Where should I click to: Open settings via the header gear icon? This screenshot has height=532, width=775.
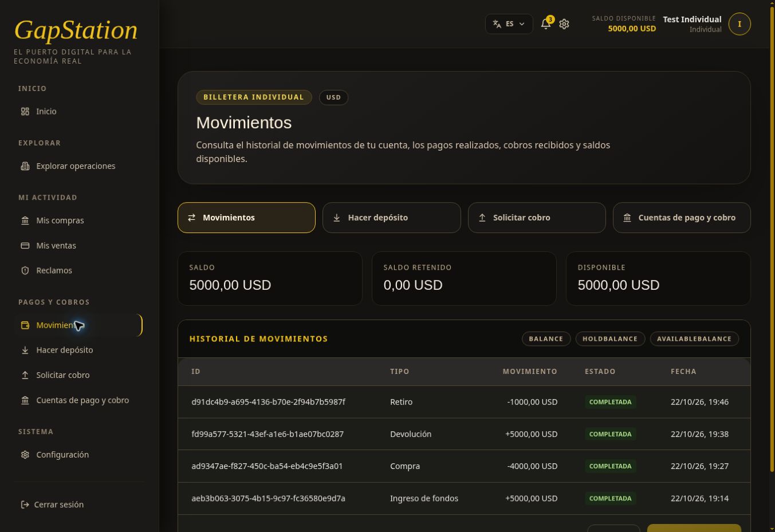click(564, 24)
